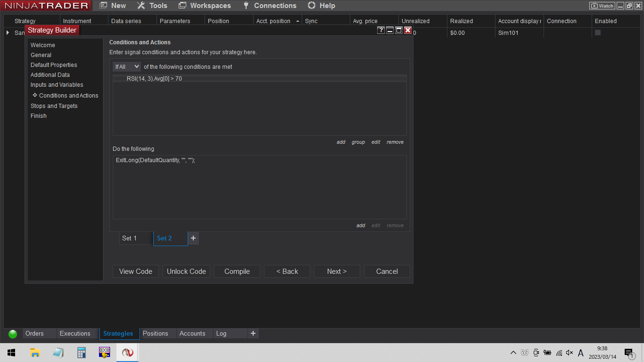Expand the strategy row in the grid
This screenshot has height=362, width=644.
tap(8, 33)
